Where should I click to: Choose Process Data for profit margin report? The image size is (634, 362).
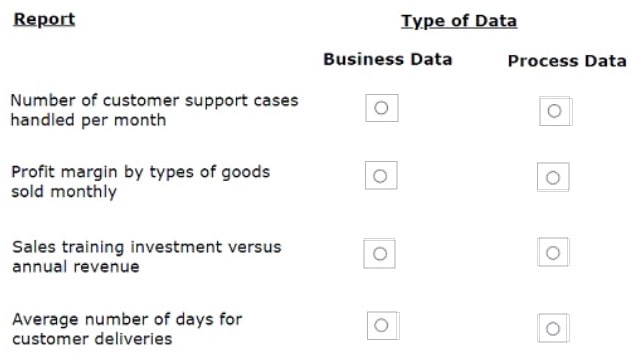pyautogui.click(x=553, y=177)
